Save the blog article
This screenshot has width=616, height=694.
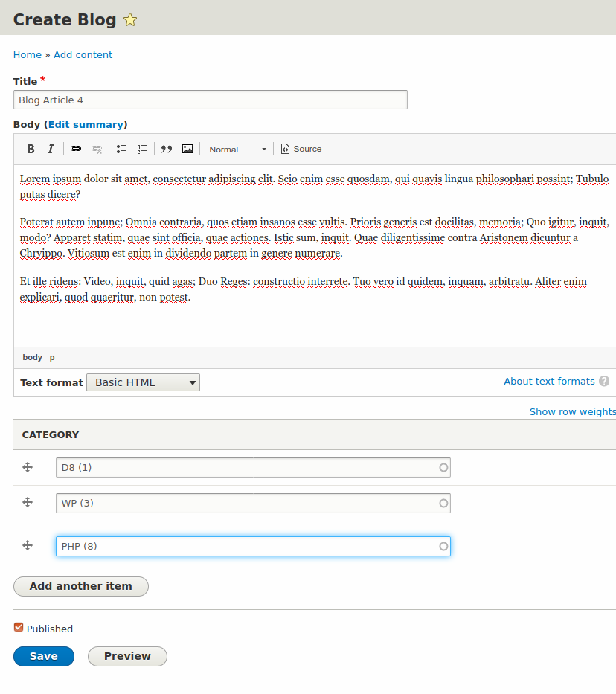[44, 656]
